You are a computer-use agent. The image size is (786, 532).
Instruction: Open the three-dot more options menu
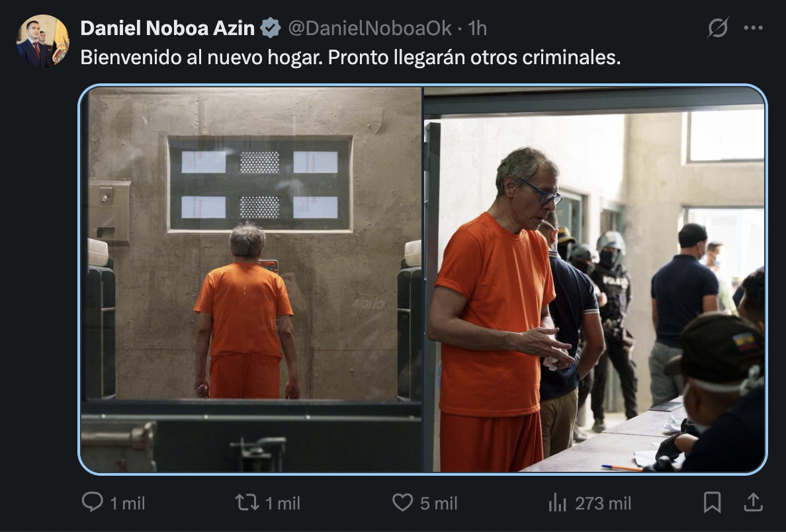coord(753,28)
